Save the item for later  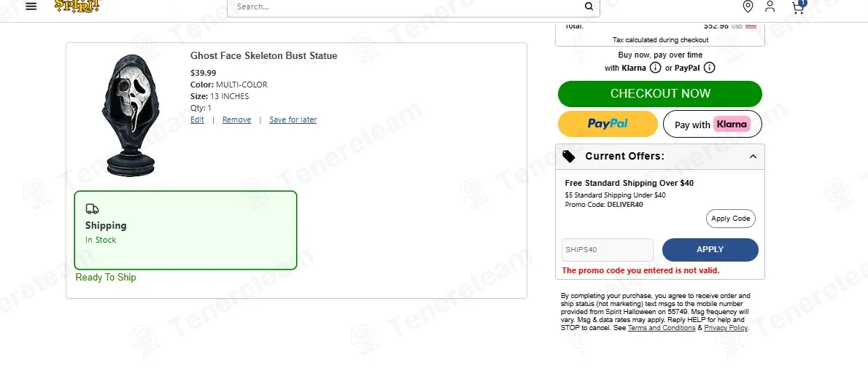coord(292,120)
